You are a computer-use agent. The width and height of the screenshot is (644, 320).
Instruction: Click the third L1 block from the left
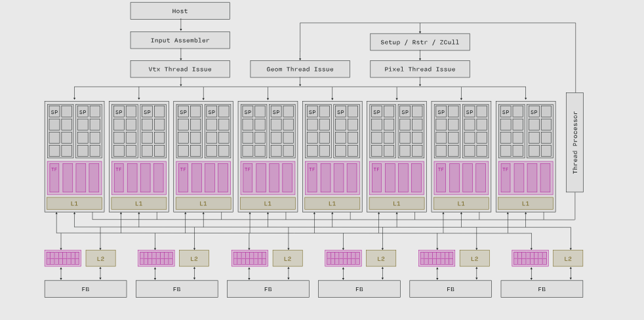[203, 203]
